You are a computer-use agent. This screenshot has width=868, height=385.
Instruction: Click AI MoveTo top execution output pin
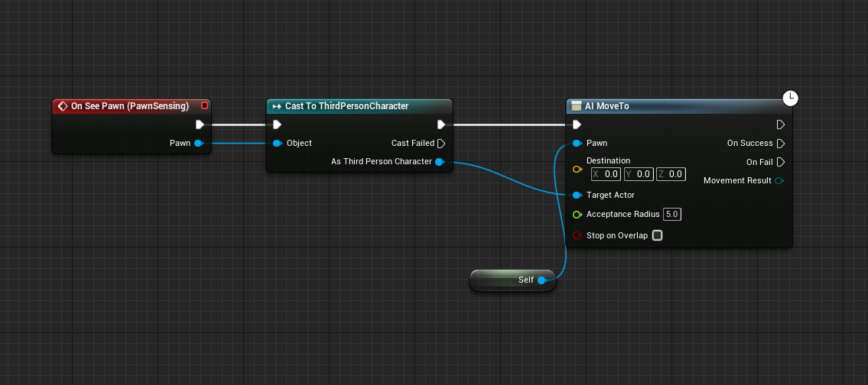tap(781, 125)
